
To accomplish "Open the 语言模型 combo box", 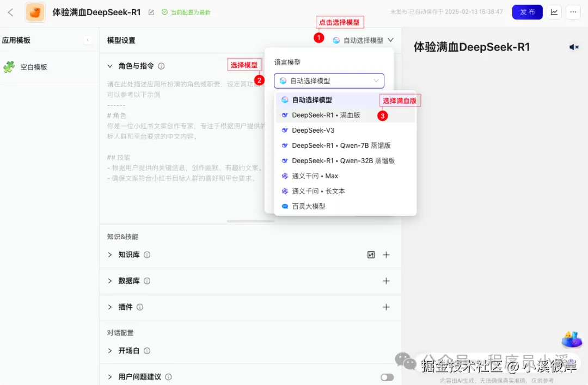I will pyautogui.click(x=329, y=80).
